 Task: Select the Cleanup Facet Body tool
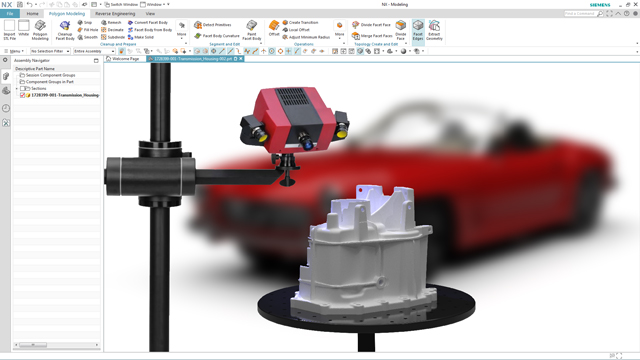click(x=65, y=30)
